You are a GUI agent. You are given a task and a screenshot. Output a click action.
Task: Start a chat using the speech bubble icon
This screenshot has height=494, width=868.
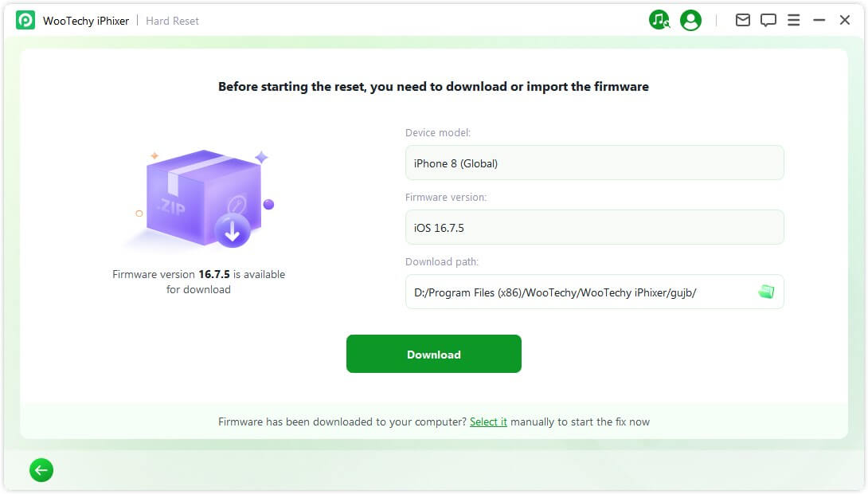pos(768,20)
